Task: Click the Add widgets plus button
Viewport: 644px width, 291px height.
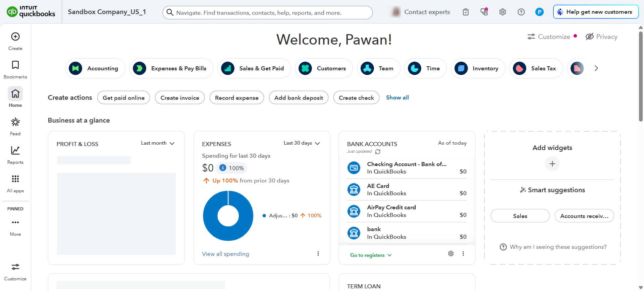Action: (552, 164)
